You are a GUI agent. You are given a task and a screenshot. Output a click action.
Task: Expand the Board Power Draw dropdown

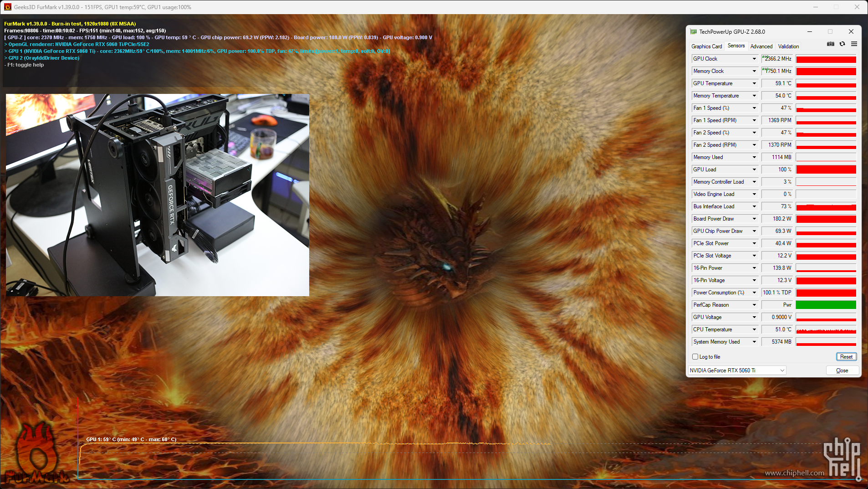(754, 219)
